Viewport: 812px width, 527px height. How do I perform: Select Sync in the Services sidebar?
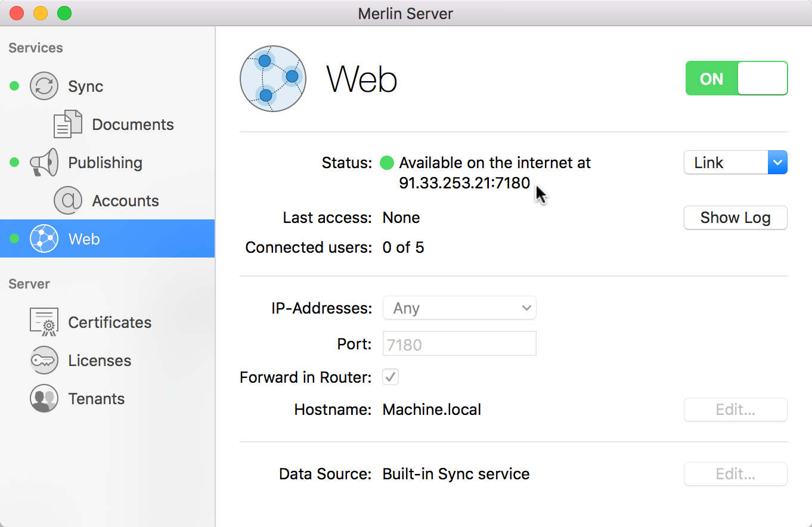[x=107, y=86]
